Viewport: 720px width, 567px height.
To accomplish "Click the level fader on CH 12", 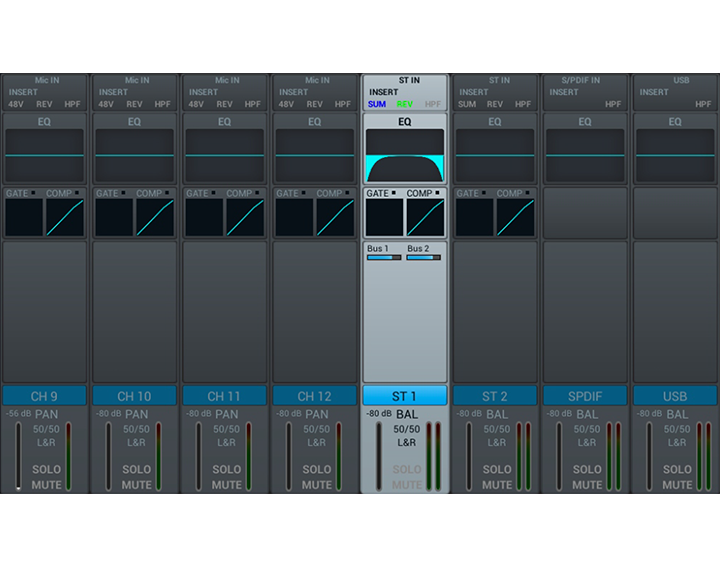I will point(289,456).
